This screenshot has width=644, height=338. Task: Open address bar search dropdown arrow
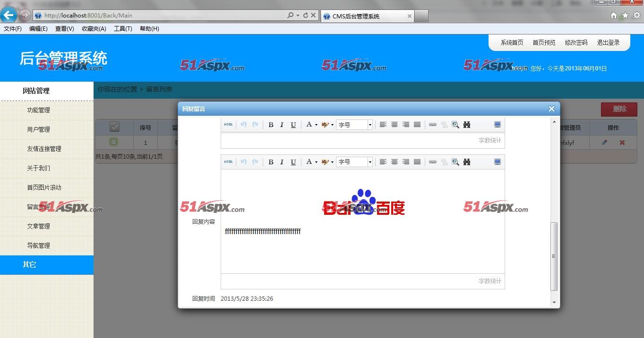coord(298,15)
